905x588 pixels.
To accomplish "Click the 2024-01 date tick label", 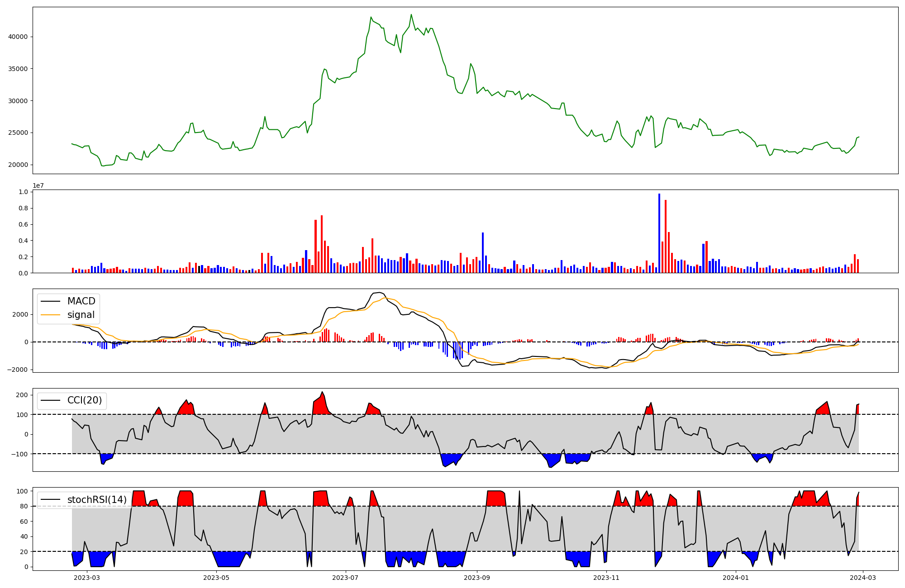I will click(x=736, y=578).
